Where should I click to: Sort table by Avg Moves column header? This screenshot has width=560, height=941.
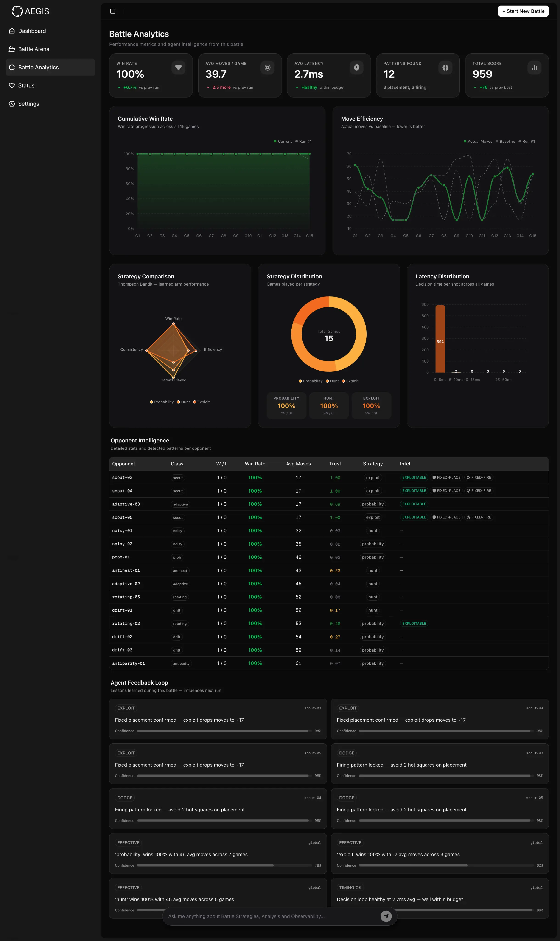point(299,464)
